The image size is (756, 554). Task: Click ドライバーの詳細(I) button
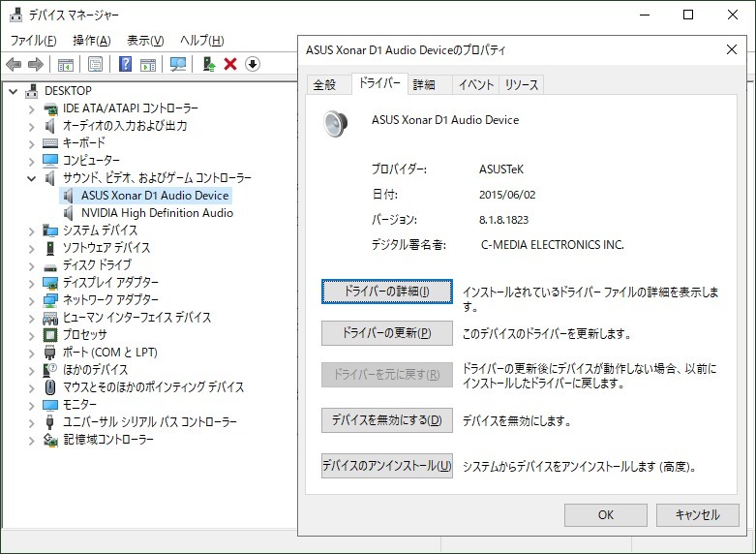coord(386,292)
